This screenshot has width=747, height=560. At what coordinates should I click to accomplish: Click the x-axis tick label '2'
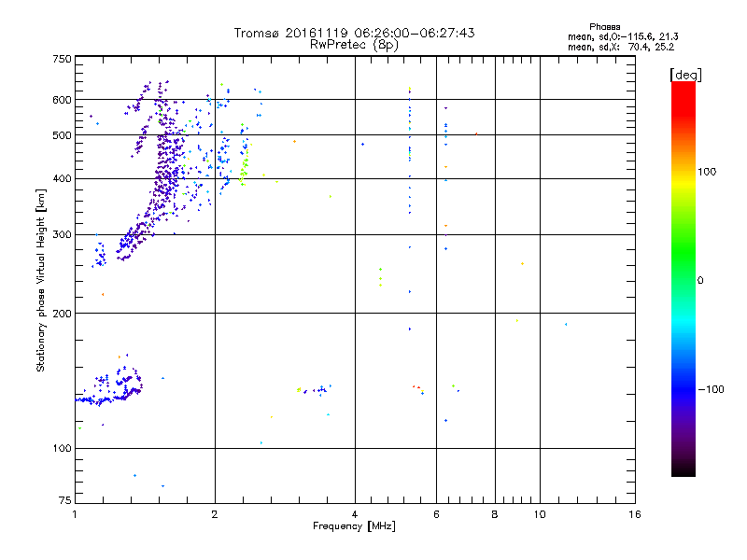coord(215,514)
